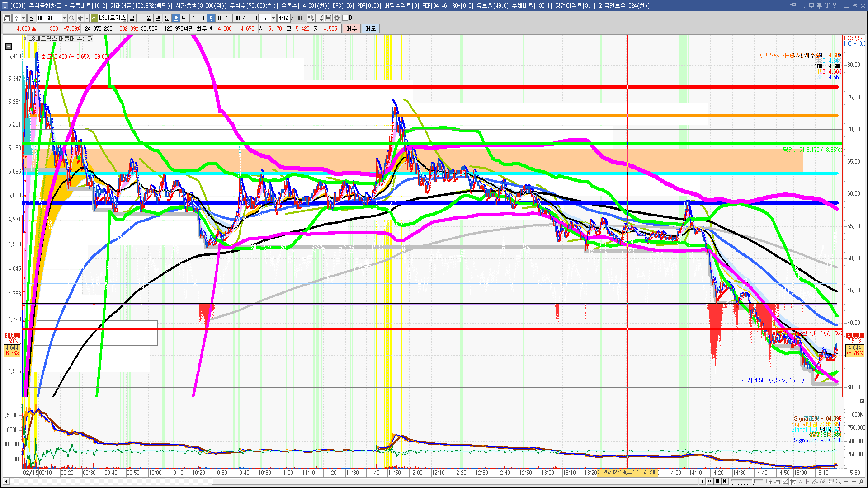Click the stock search magnifier icon
Viewport: 868px width, 488px height.
(x=71, y=18)
